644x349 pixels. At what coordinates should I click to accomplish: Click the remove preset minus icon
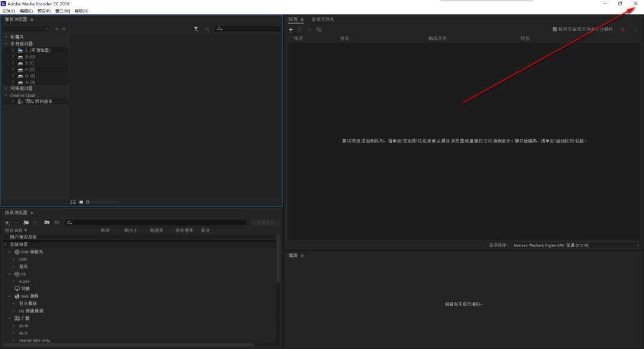(16, 223)
